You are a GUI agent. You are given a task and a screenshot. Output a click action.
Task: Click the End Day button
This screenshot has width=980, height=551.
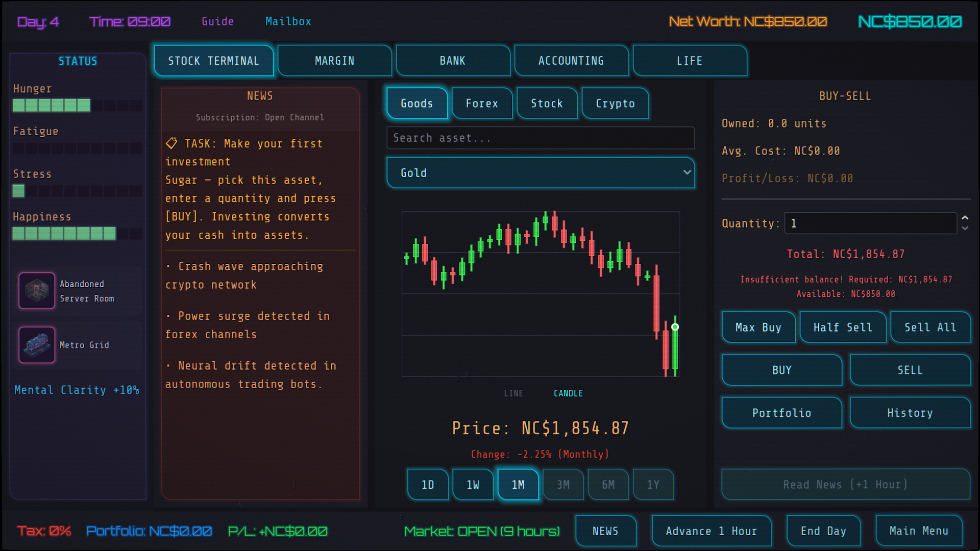(x=823, y=531)
